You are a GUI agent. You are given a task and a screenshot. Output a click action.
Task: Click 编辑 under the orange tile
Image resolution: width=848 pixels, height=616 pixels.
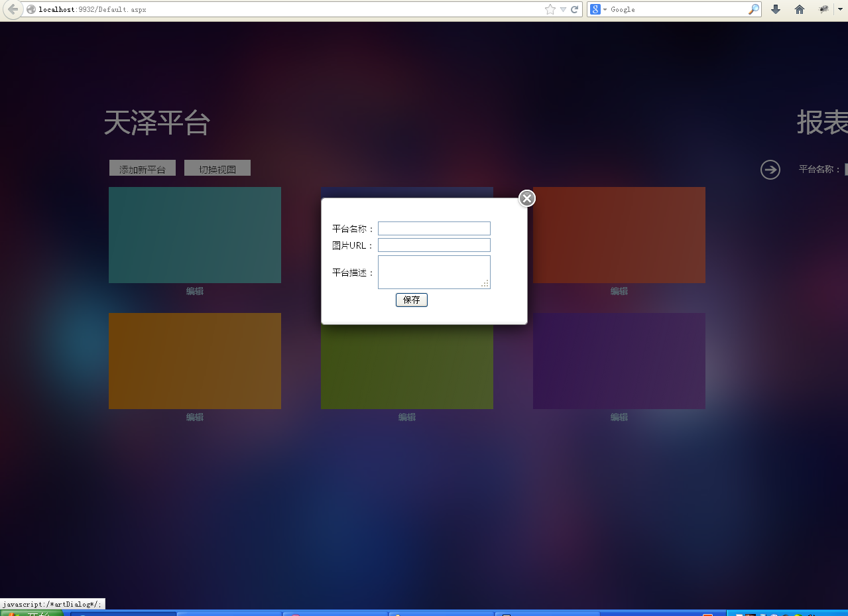click(x=195, y=417)
